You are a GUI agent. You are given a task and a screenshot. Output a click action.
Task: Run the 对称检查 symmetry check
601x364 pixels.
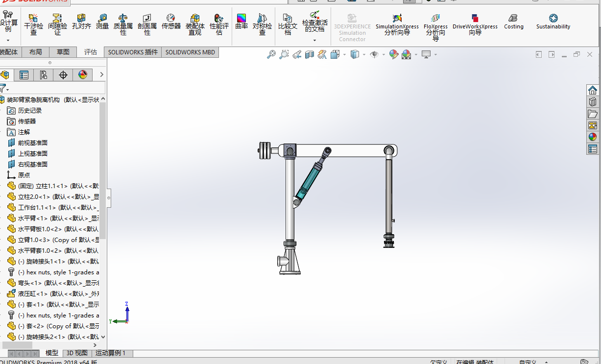(x=262, y=24)
